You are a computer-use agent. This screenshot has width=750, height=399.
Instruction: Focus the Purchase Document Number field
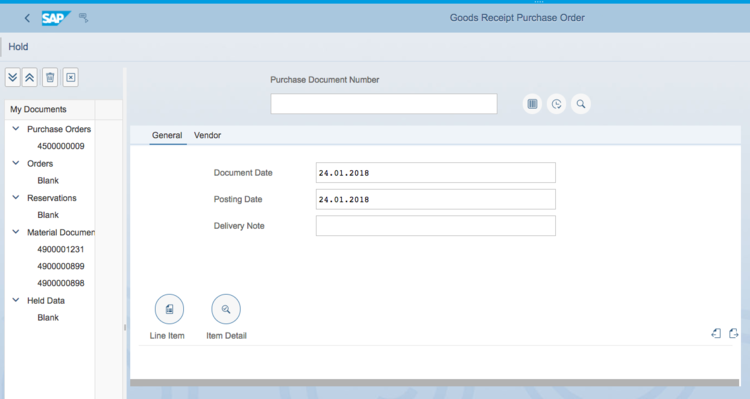click(x=384, y=104)
